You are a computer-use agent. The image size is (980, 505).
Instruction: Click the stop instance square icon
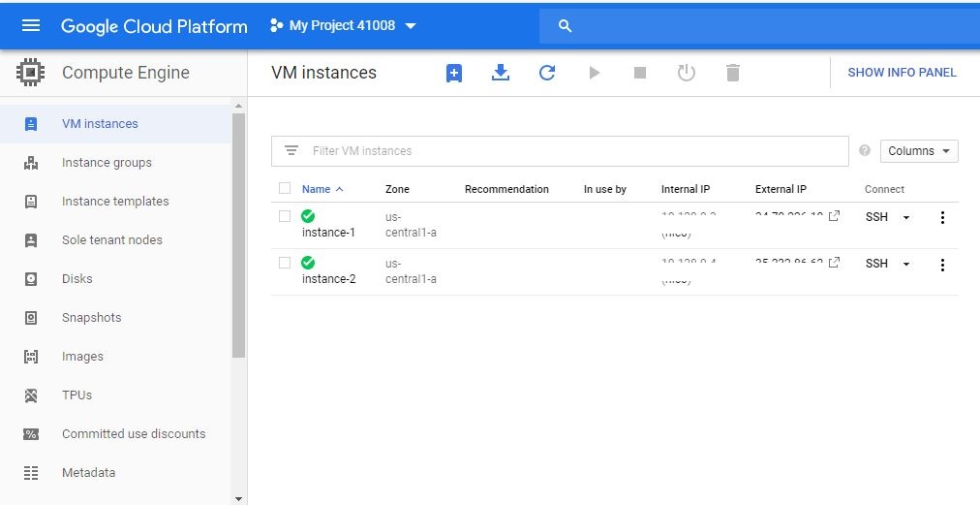click(640, 73)
